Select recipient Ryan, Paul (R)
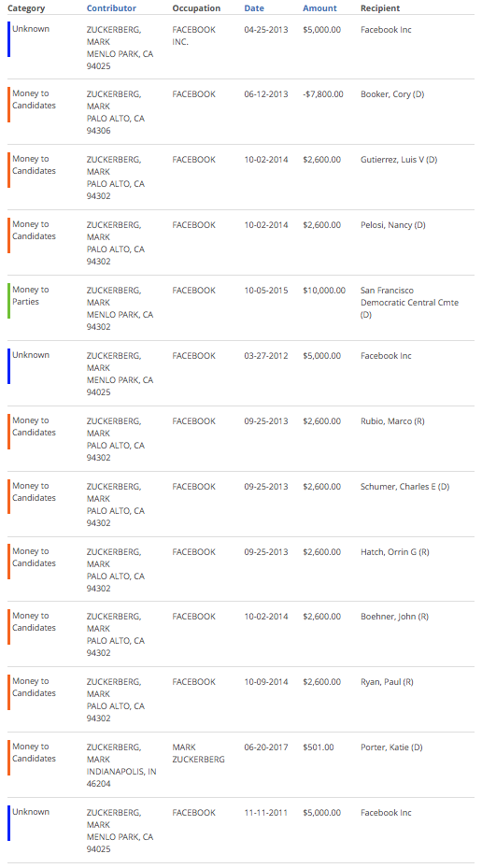 click(x=387, y=682)
